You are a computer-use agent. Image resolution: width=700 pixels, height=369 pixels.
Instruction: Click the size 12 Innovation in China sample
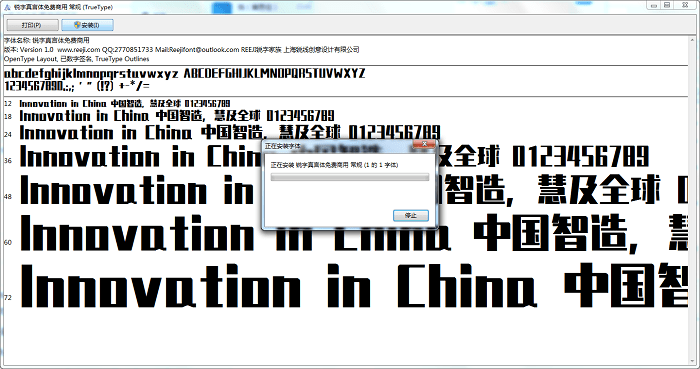pyautogui.click(x=125, y=104)
